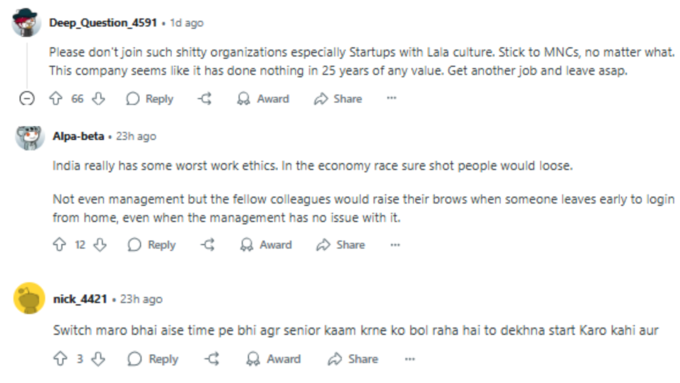Screen dimensions: 680x383
Task: Reply to Alpa-beta's comment
Action: [x=152, y=245]
